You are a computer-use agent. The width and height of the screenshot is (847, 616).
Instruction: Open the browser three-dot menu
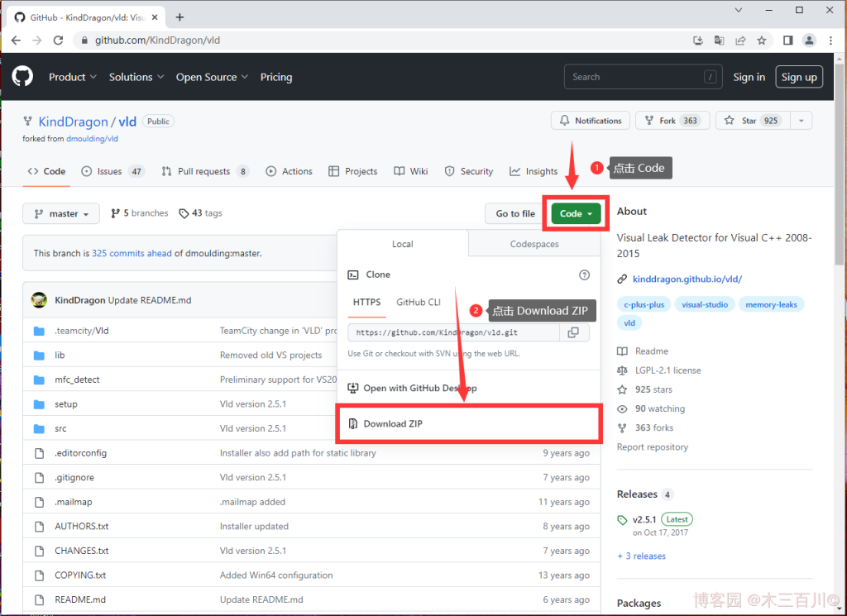(830, 40)
